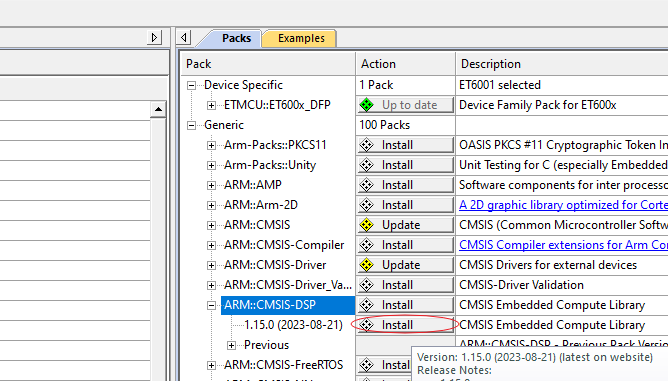The image size is (668, 381).
Task: Sort by the Description column header
Action: (x=562, y=64)
